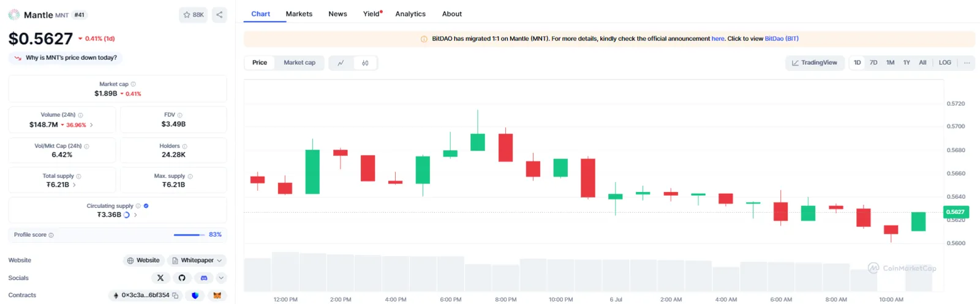Click the circulating supply ring indicator
Viewport: 980px width, 304px height.
tap(126, 215)
